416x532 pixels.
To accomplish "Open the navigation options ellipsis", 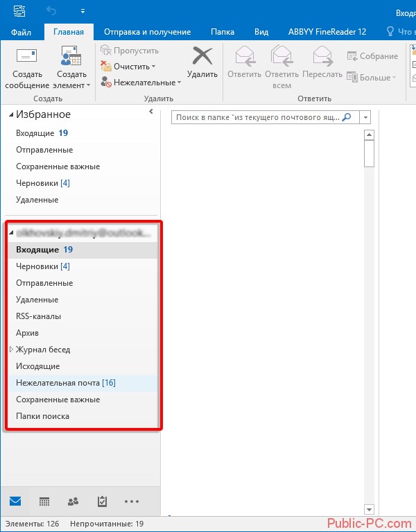I will tap(132, 501).
